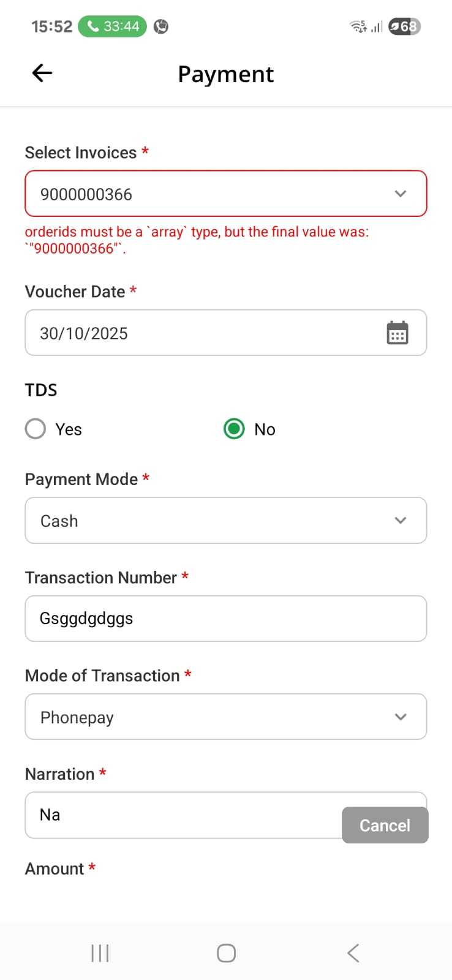Open Mode of Transaction dropdown showing Phonepay
The width and height of the screenshot is (452, 980).
pos(225,717)
